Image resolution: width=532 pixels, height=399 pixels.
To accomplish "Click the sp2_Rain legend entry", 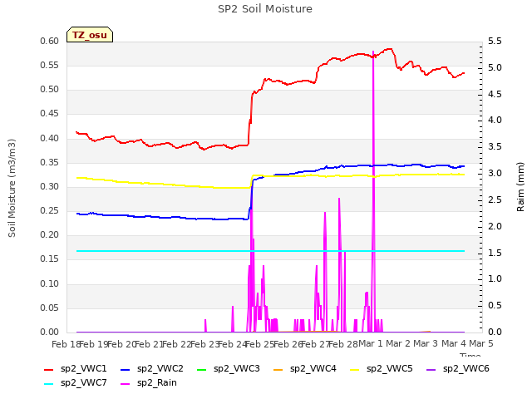I will 149,383.
